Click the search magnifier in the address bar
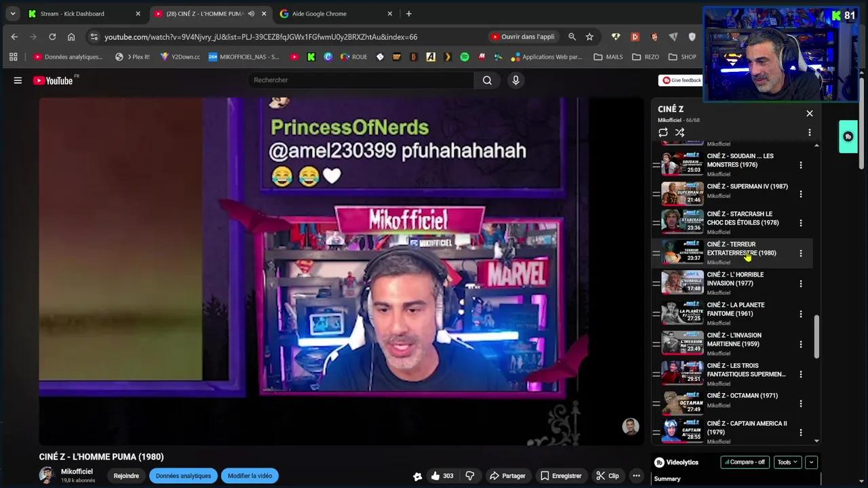Viewport: 868px width, 488px height. [x=572, y=37]
